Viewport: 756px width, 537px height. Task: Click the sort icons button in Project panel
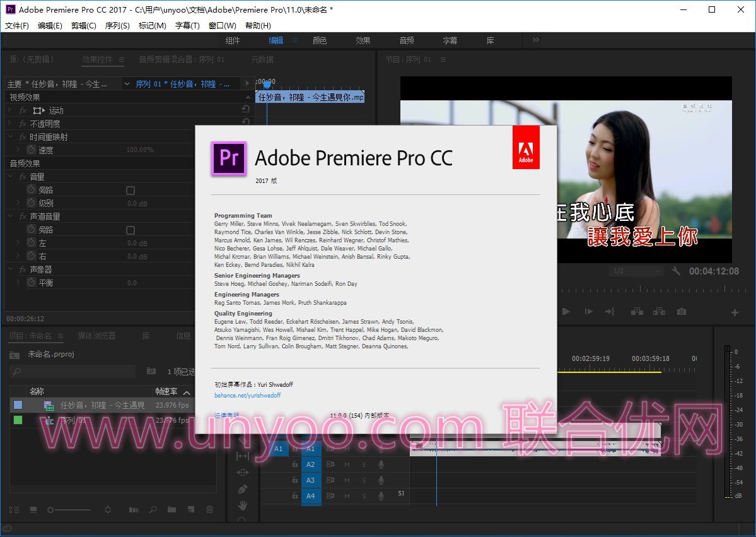click(108, 509)
